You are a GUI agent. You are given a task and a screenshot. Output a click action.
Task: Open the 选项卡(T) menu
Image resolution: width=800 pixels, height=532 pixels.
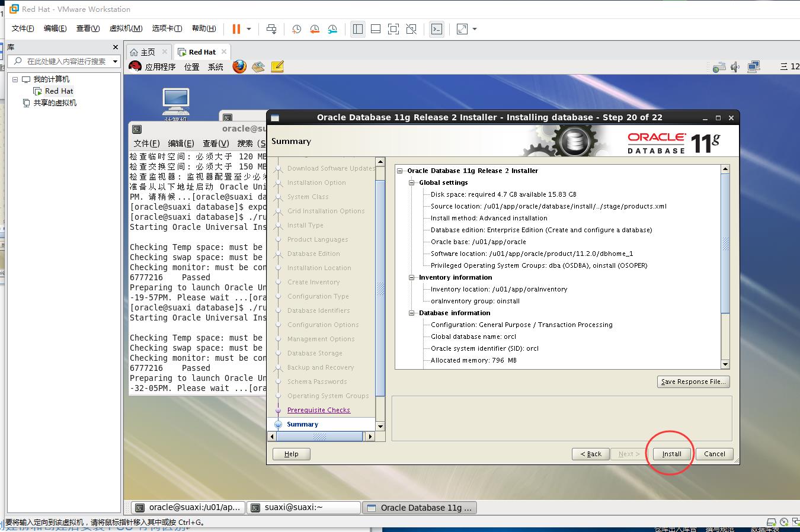[x=167, y=28]
